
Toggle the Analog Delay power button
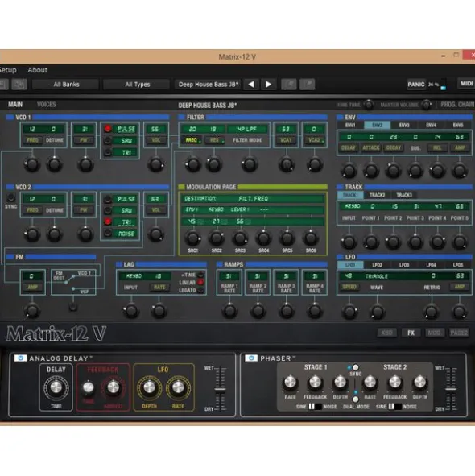coord(20,358)
